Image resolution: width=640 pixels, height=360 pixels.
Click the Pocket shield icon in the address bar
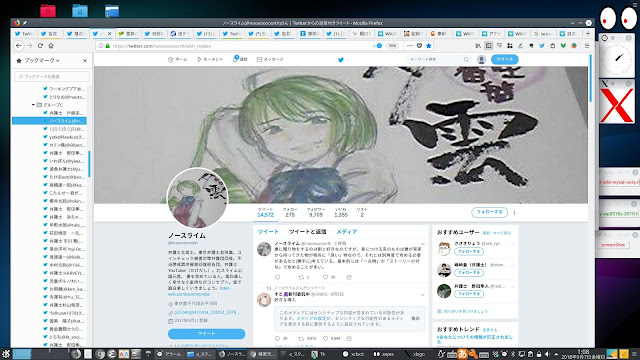pos(419,46)
